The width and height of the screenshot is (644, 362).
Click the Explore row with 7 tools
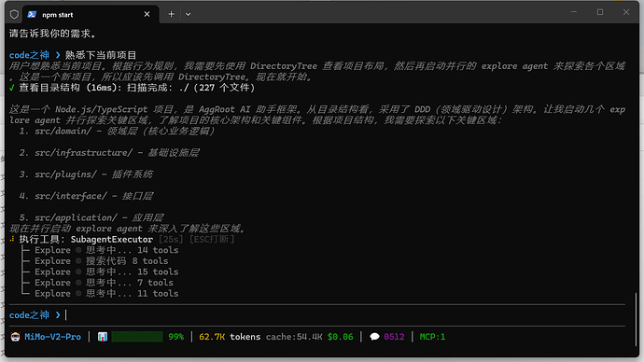coord(104,283)
